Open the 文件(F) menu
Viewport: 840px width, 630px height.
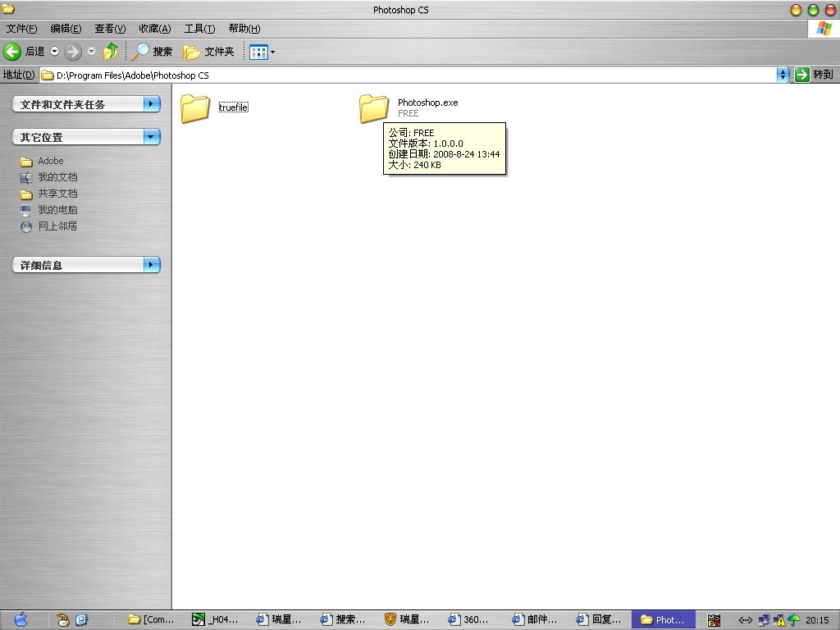point(21,29)
